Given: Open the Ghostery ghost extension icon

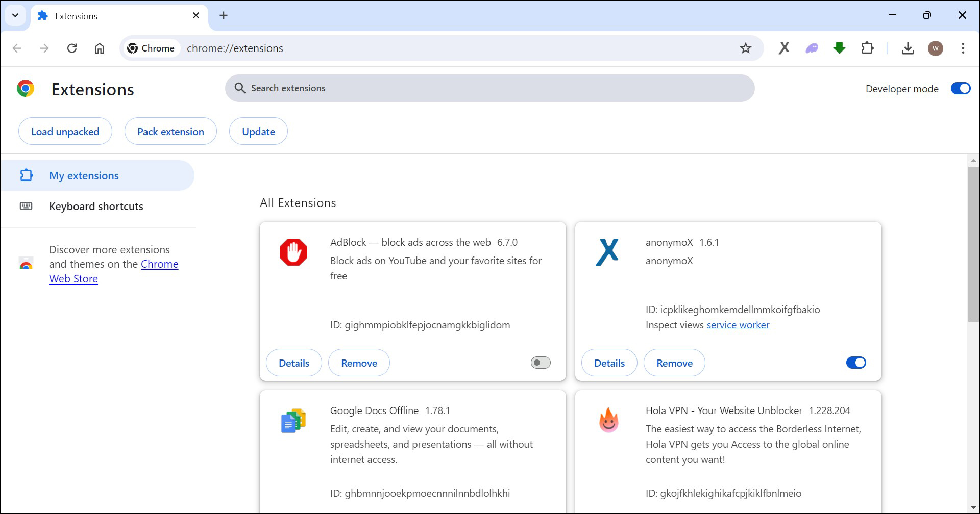Looking at the screenshot, I should click(812, 48).
